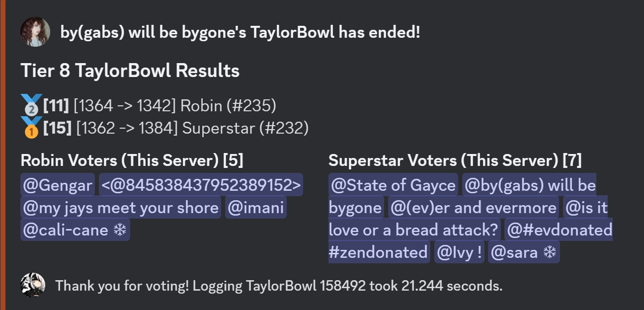Click the Tier 8 TaylorBowl Results heading

(x=130, y=71)
